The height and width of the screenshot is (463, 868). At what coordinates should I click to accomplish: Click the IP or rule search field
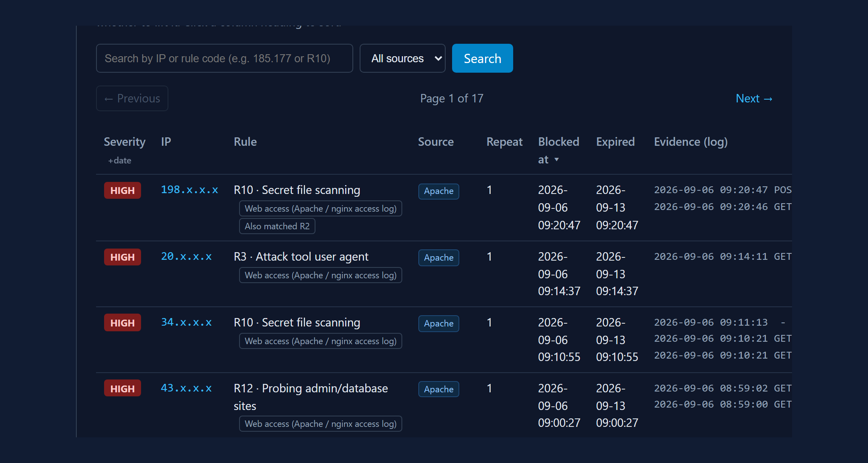click(x=224, y=58)
